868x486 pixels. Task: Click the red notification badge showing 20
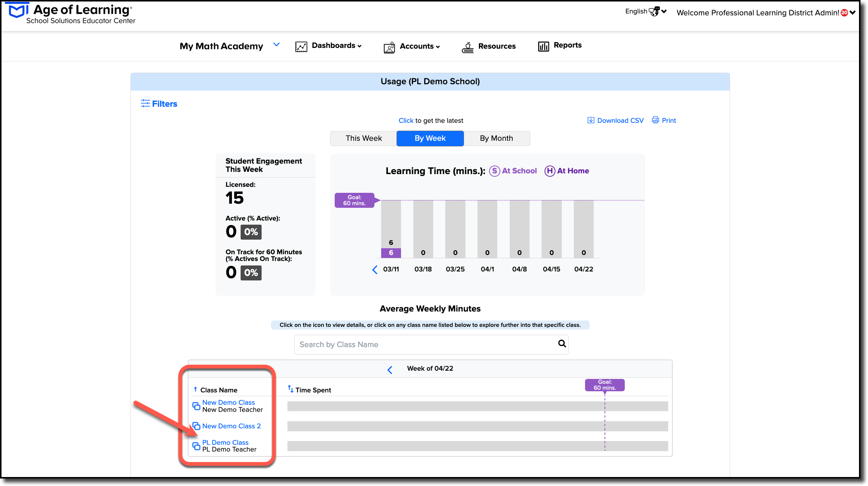(x=844, y=13)
